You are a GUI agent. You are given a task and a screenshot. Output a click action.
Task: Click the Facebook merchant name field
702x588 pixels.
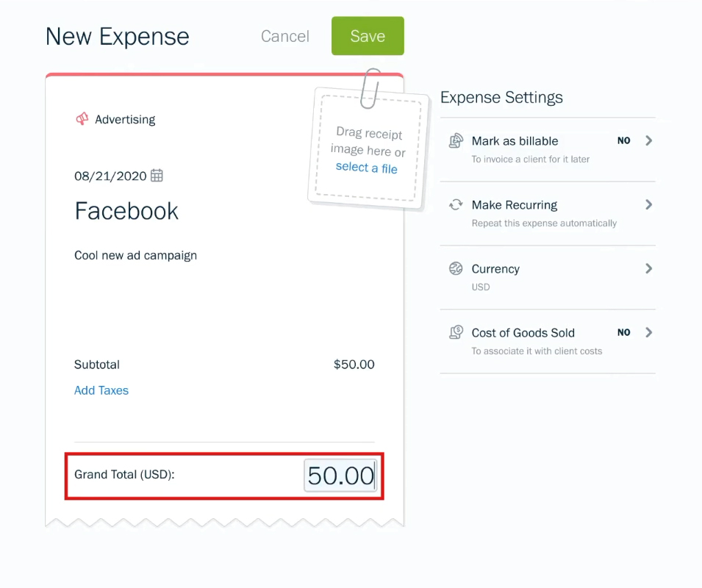click(x=126, y=211)
